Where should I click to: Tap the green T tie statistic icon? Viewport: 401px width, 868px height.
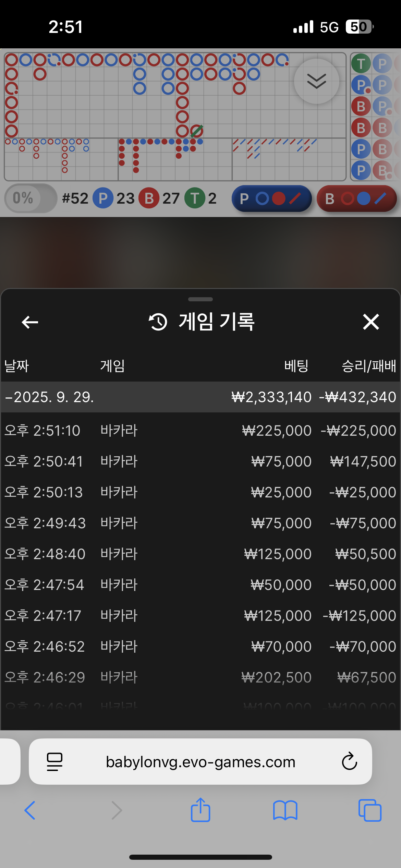pos(195,198)
